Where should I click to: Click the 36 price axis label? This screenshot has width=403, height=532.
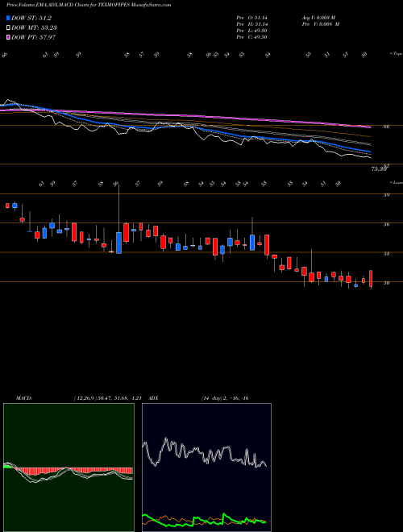386,224
